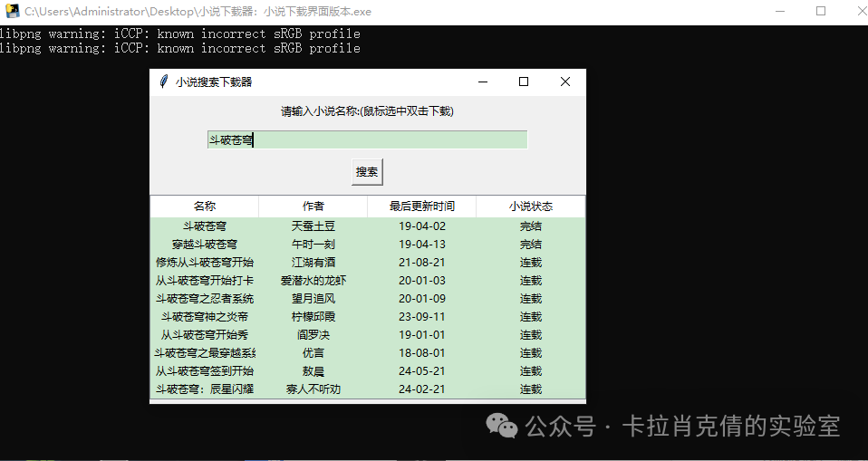Click update date 24-02-21

[x=422, y=389]
